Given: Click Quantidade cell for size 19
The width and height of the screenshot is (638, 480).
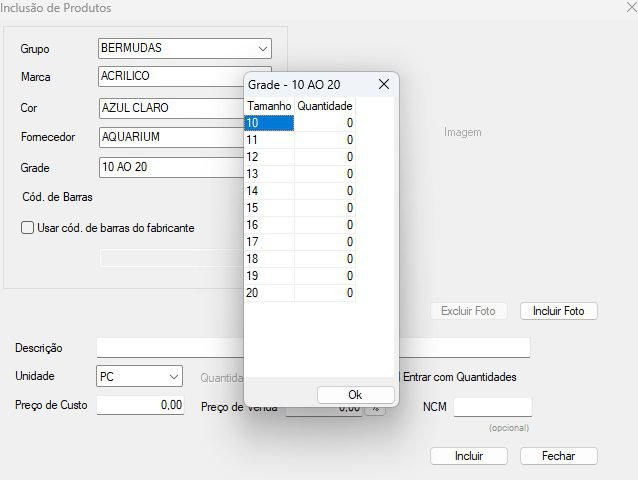Looking at the screenshot, I should 325,276.
